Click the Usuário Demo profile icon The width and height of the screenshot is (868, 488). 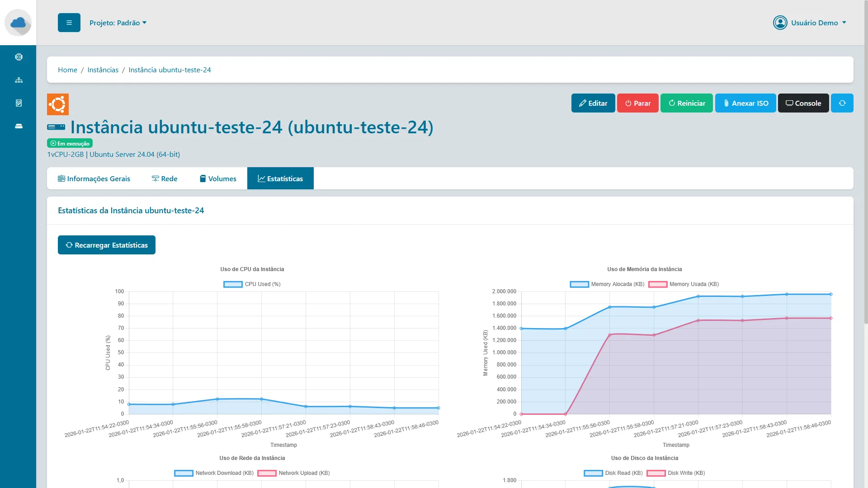pos(780,23)
